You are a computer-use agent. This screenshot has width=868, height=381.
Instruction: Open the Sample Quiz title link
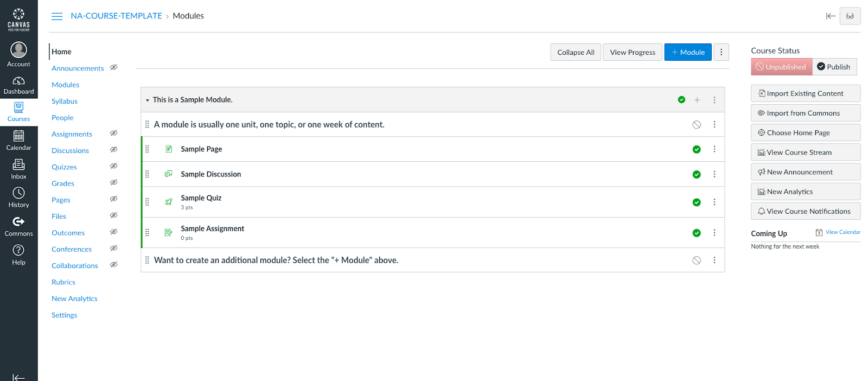201,198
